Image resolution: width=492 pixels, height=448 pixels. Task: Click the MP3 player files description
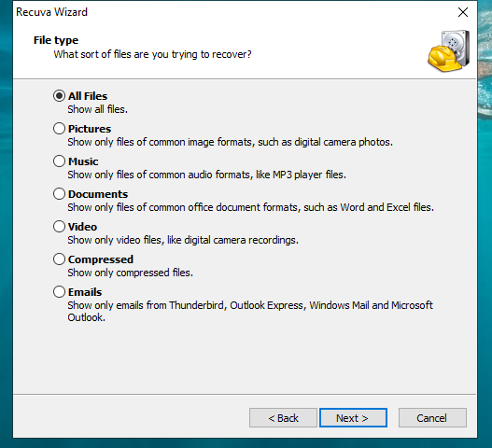tap(206, 175)
